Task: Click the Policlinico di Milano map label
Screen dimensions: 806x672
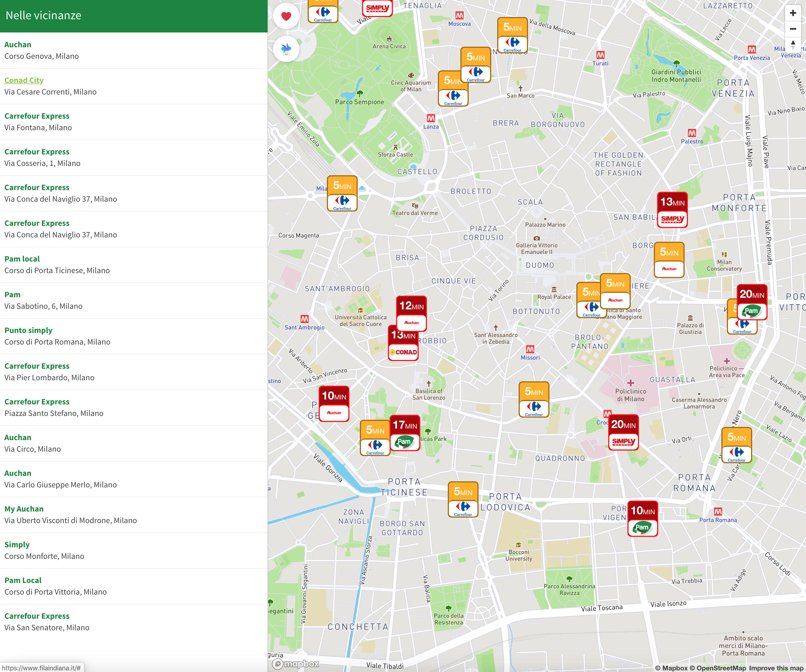Action: (x=631, y=395)
